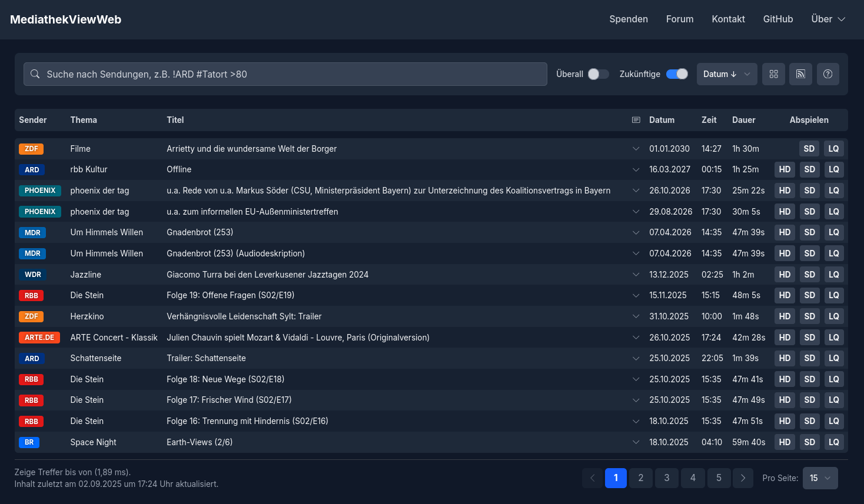Go to page 2
This screenshot has width=864, height=504.
click(641, 478)
